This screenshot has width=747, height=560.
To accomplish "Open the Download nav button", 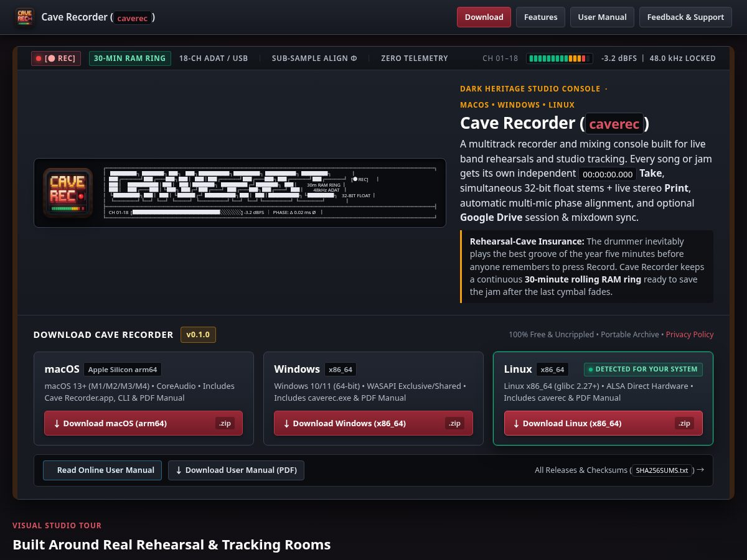I will coord(484,17).
